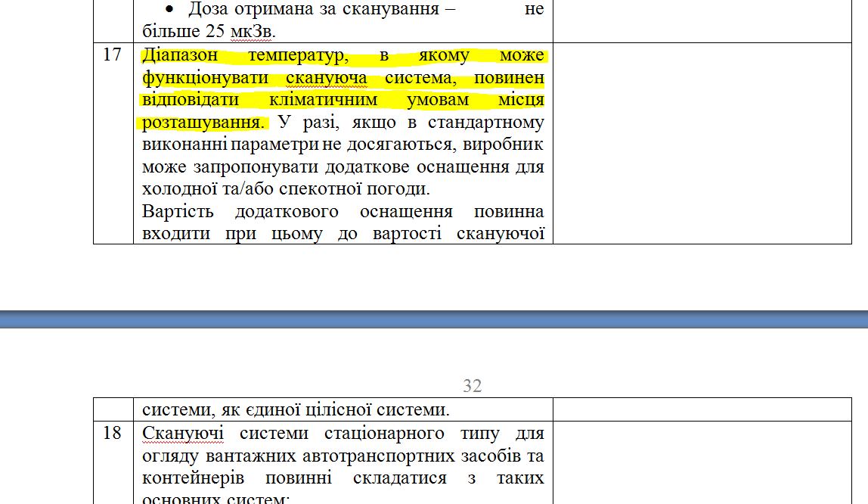
Task: Click the highlighted word "розташування"
Action: coord(200,123)
